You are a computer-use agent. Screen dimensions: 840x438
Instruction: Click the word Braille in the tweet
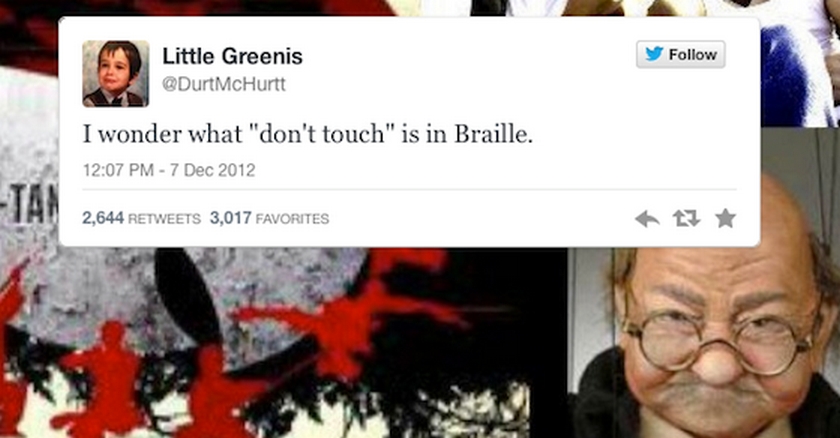click(493, 134)
